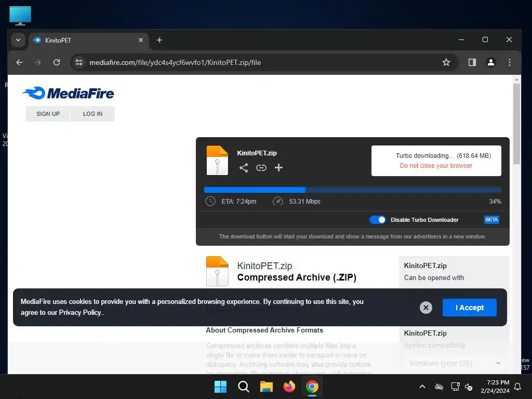Click the ETA clock icon
Image resolution: width=532 pixels, height=399 pixels.
210,201
